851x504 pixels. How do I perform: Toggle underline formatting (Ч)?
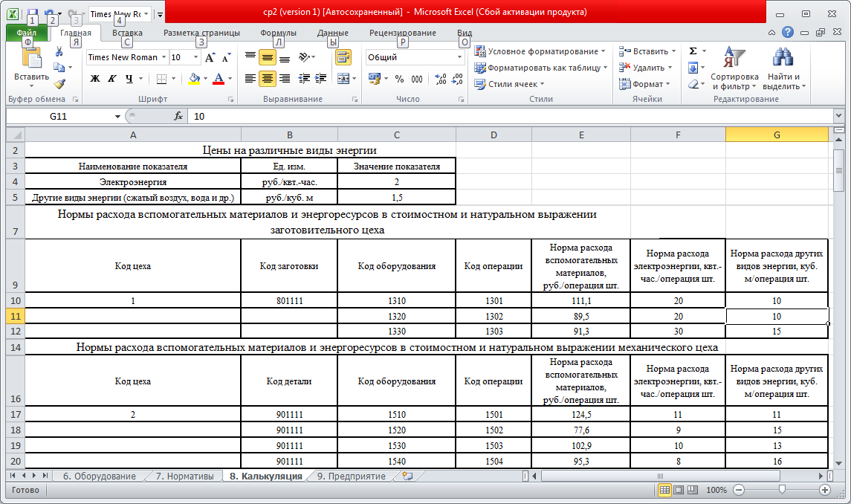(129, 79)
